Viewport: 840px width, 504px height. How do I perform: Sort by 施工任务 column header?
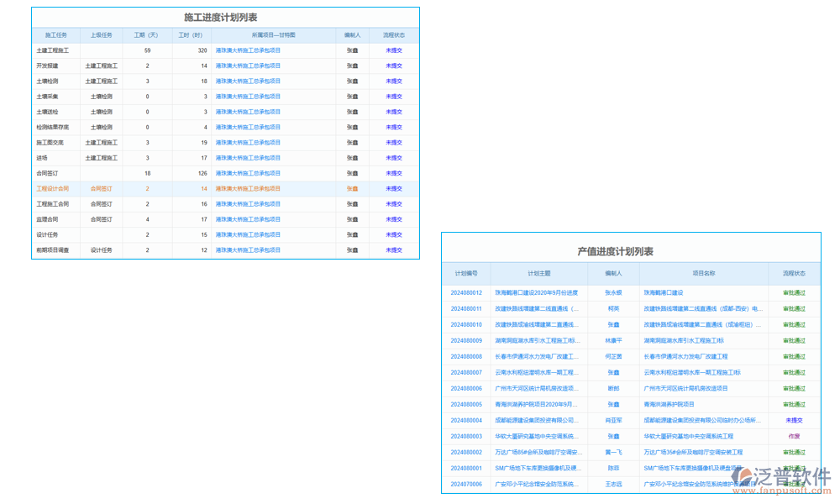tap(55, 35)
